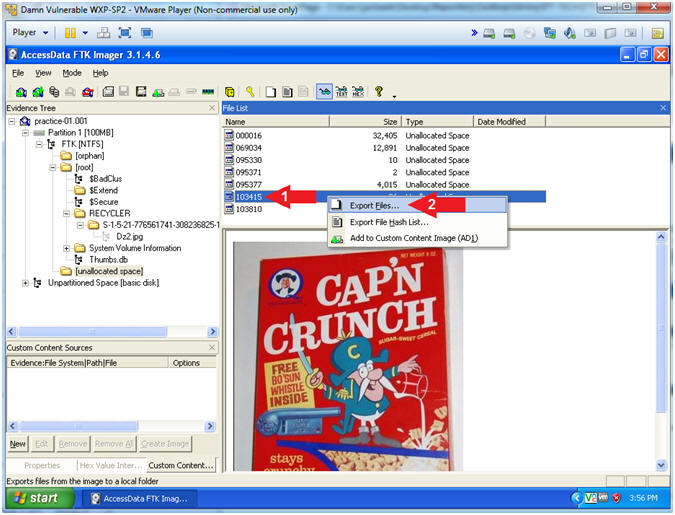This screenshot has height=515, width=675.
Task: Enable automatic file preview mode (glasses icon)
Action: coord(325,92)
